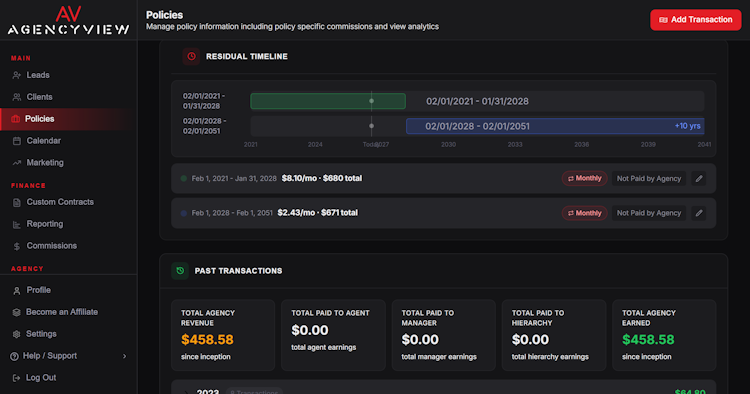Click the Residual Timeline heading
The height and width of the screenshot is (394, 750).
(247, 56)
